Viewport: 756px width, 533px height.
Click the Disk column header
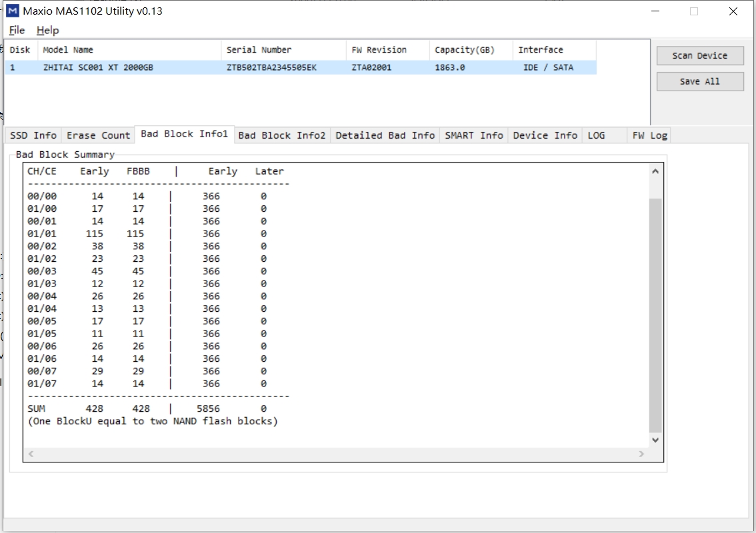coord(20,50)
